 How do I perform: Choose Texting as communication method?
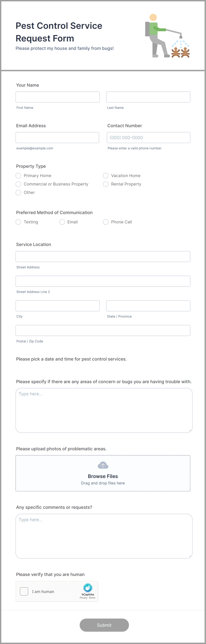coord(18,222)
